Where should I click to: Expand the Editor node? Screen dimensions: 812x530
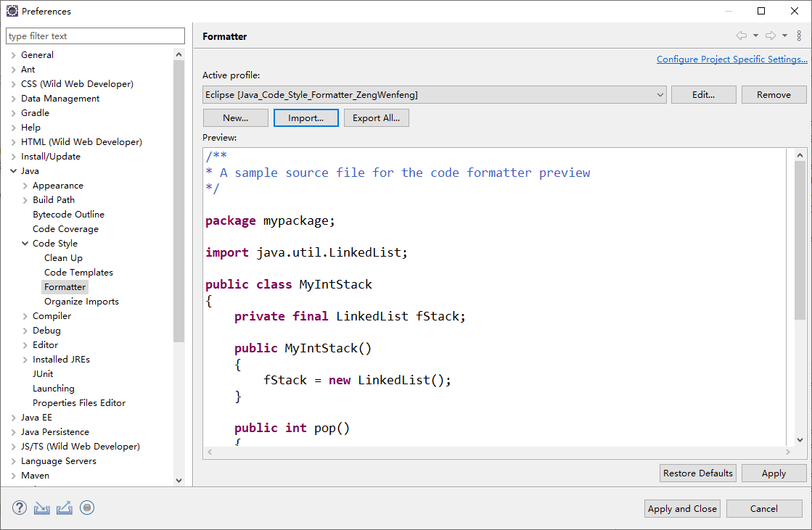click(25, 344)
